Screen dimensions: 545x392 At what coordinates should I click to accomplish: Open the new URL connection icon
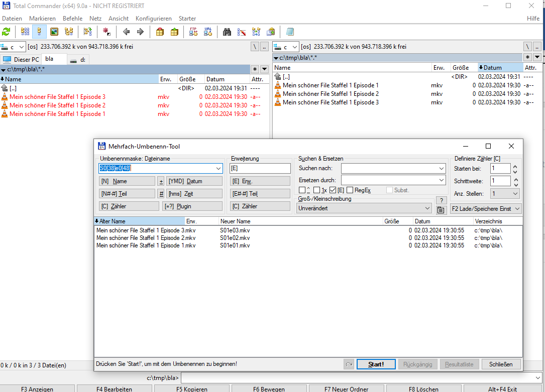208,32
